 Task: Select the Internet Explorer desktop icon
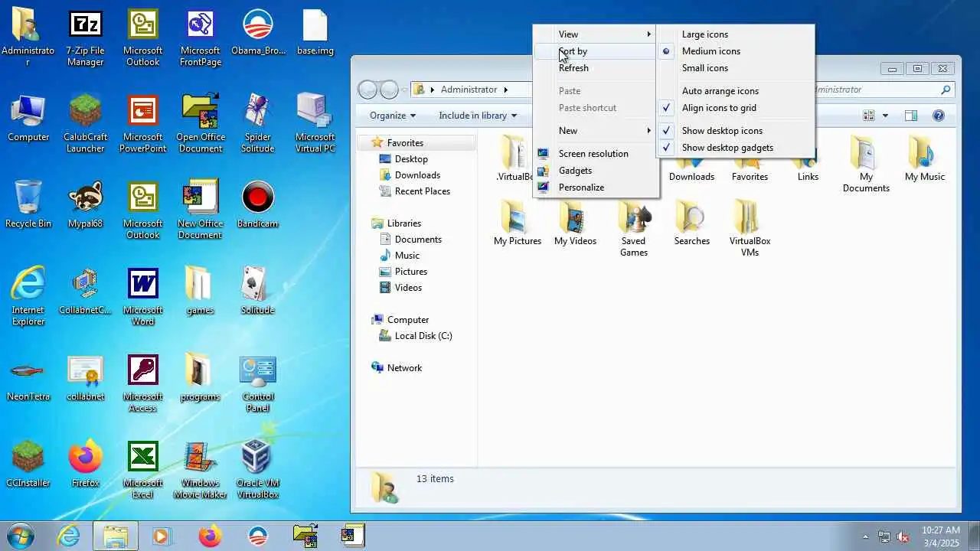click(28, 297)
